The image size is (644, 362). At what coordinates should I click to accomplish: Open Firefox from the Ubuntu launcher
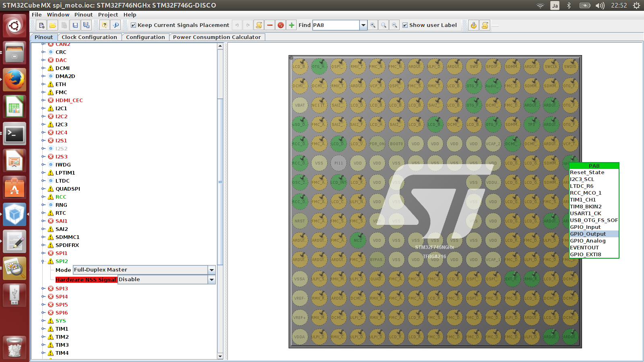pyautogui.click(x=14, y=80)
